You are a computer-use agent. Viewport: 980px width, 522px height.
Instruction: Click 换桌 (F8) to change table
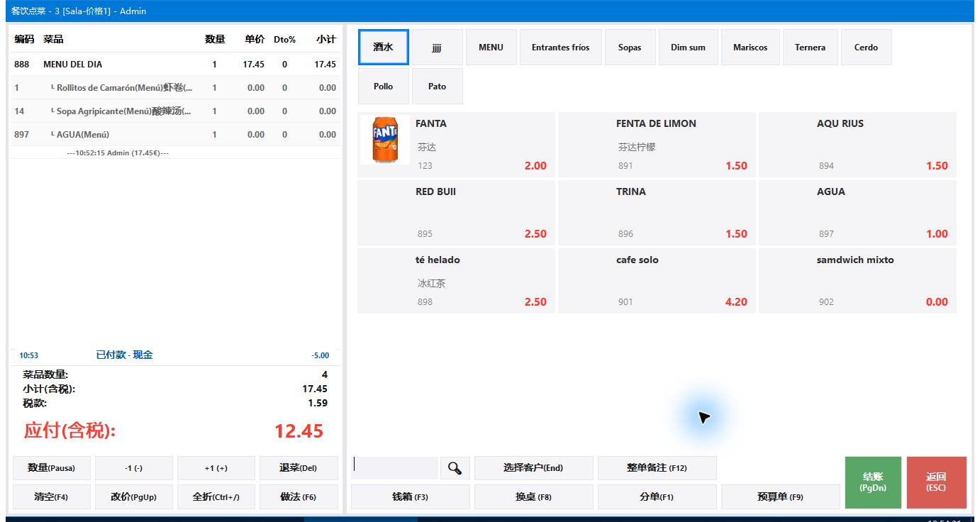coord(533,497)
